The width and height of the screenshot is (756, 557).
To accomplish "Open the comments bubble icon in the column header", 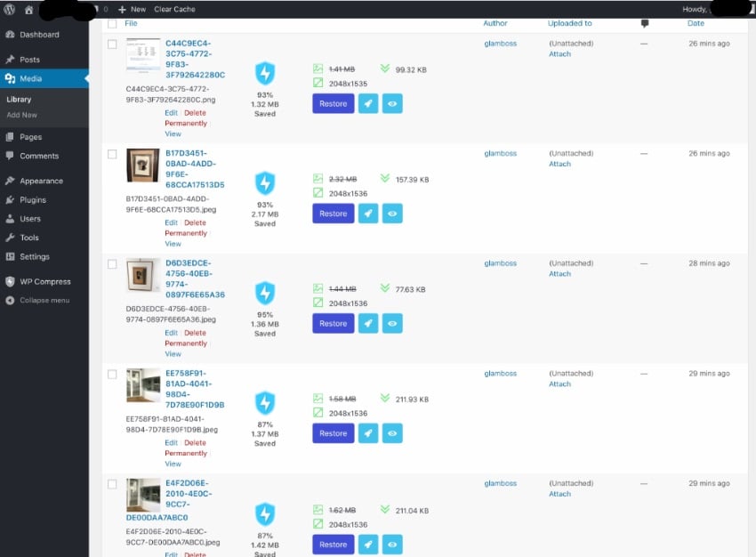I will 644,23.
